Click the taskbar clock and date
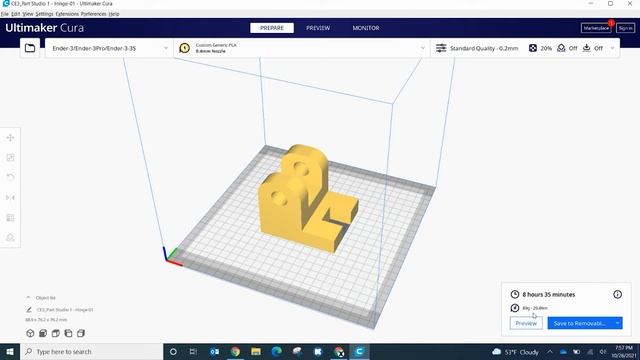Image resolution: width=640 pixels, height=360 pixels. [624, 352]
